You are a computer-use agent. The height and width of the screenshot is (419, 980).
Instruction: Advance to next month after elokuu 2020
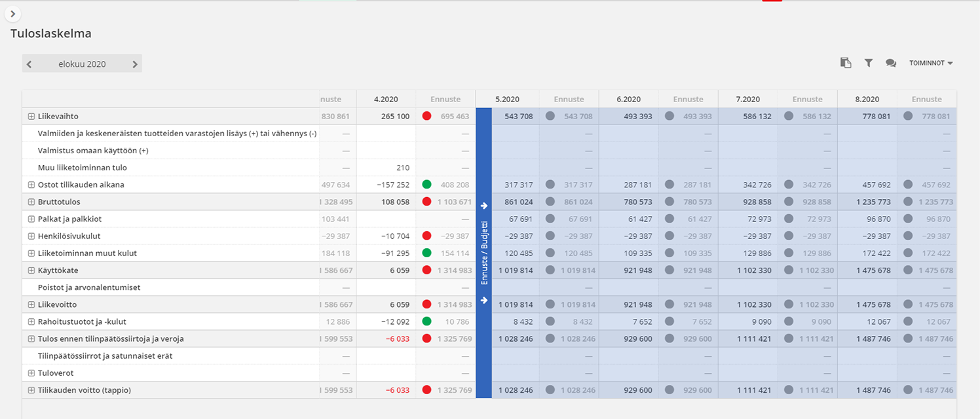pos(135,64)
